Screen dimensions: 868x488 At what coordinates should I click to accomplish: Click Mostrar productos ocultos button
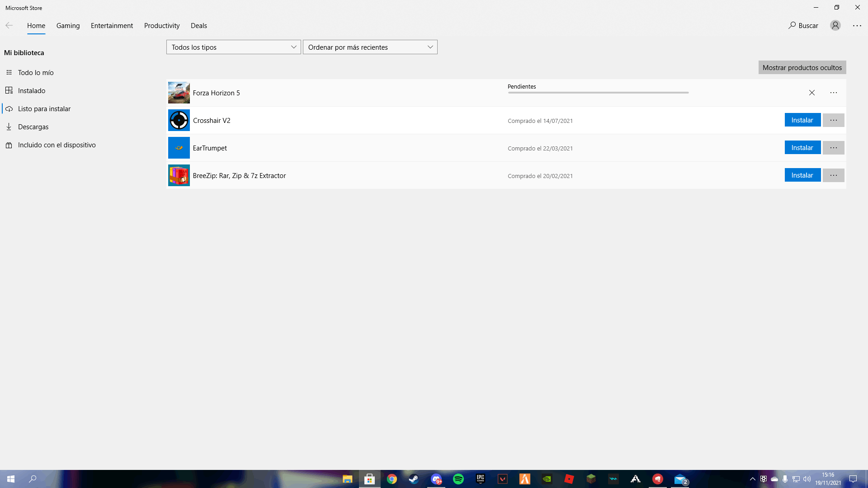(x=802, y=68)
